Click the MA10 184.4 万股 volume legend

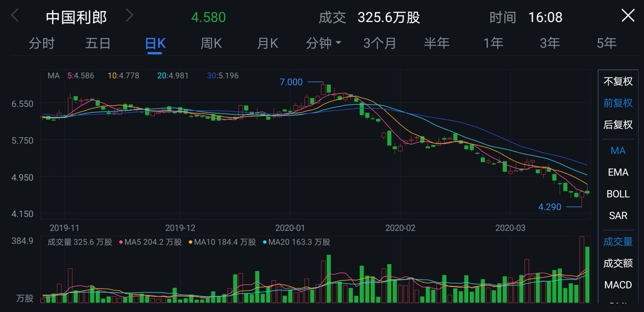(222, 242)
